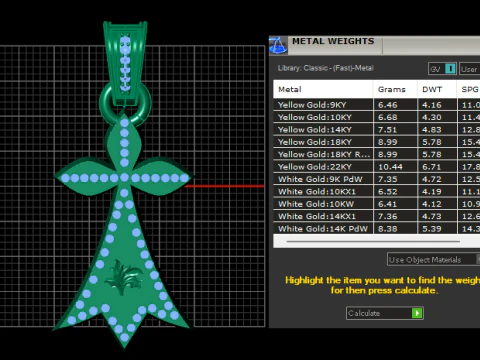The width and height of the screenshot is (480, 360).
Task: Click the METAL WEIGHTS panel title
Action: pyautogui.click(x=333, y=41)
